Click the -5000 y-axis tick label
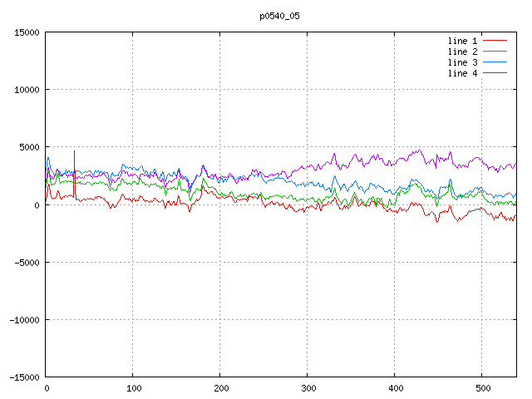 (x=27, y=262)
